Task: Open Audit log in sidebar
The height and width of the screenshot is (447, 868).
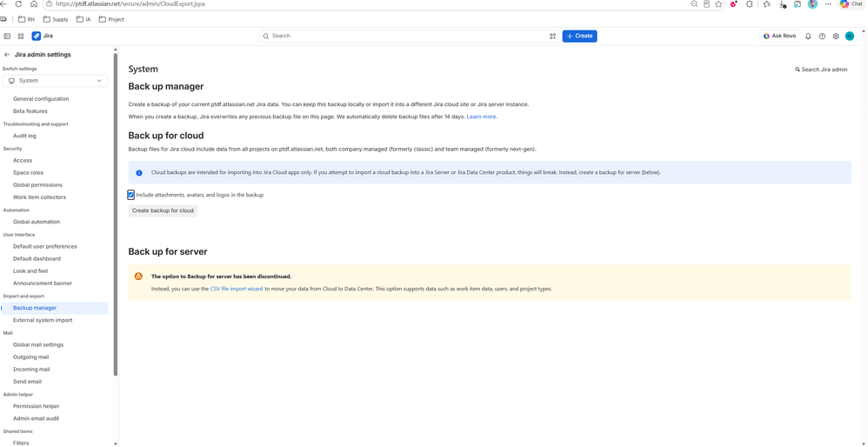Action: [24, 136]
